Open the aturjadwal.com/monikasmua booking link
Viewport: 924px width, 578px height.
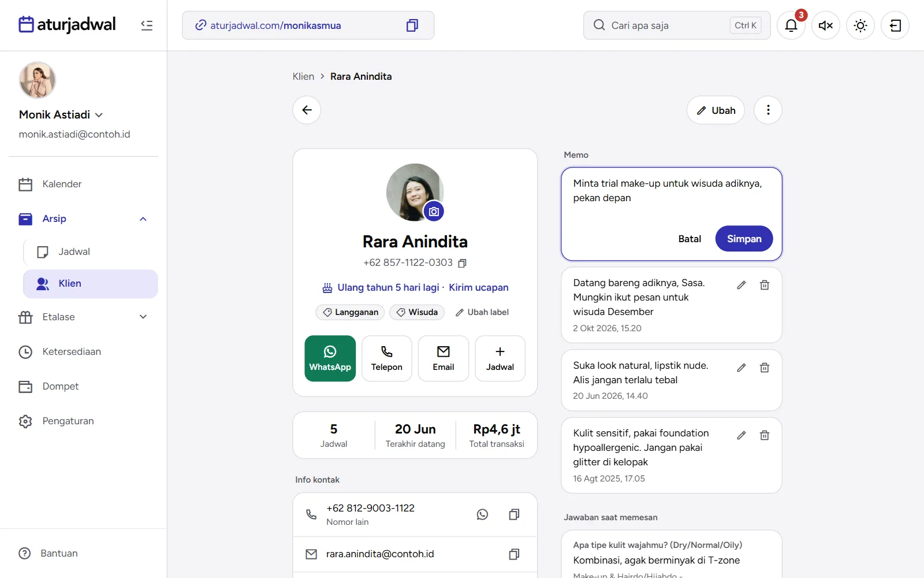coord(275,25)
